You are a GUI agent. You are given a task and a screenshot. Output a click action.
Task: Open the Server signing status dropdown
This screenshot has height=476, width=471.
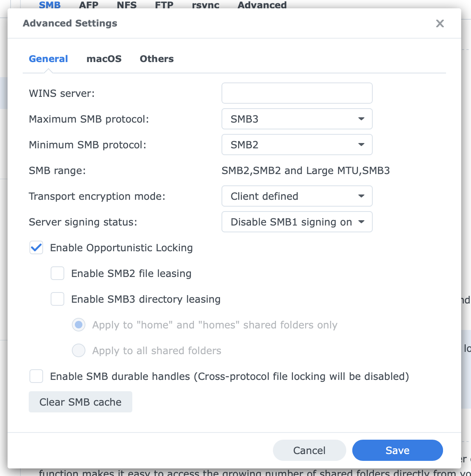click(x=297, y=222)
